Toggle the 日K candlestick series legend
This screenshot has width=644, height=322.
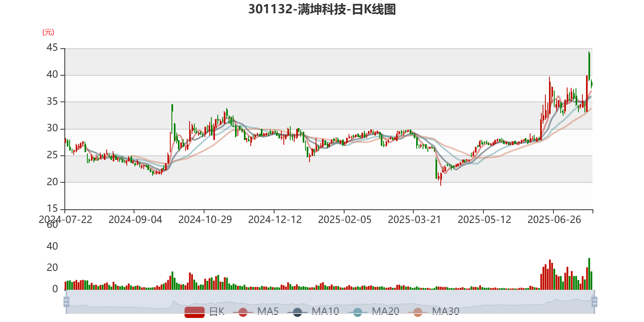(x=204, y=312)
